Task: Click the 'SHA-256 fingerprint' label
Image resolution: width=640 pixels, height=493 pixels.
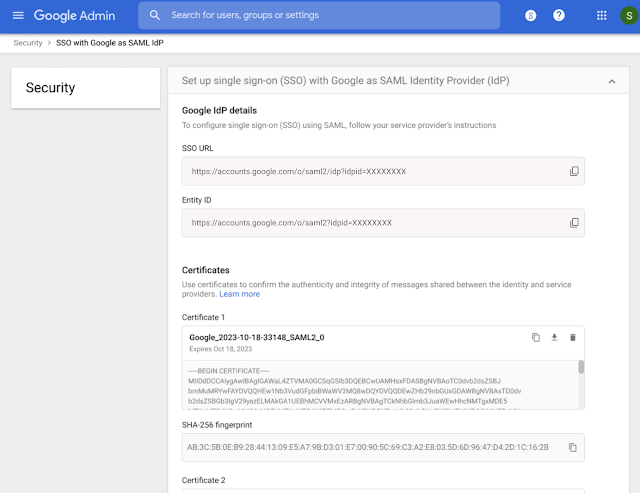Action: (217, 425)
